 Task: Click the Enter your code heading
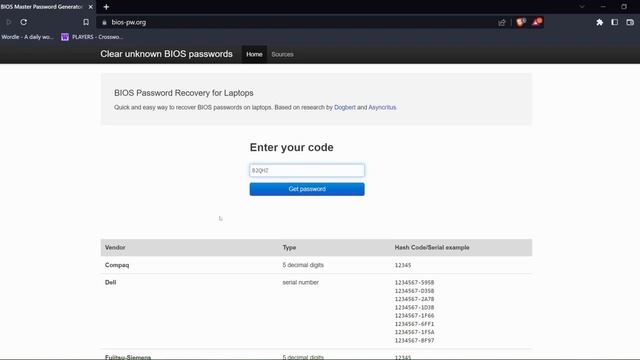click(x=291, y=147)
